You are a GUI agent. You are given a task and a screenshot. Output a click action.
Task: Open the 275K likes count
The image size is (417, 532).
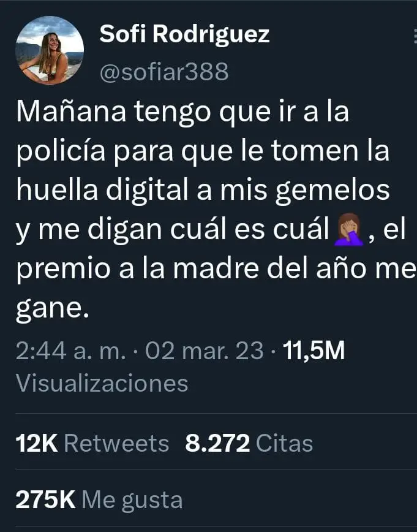(45, 500)
